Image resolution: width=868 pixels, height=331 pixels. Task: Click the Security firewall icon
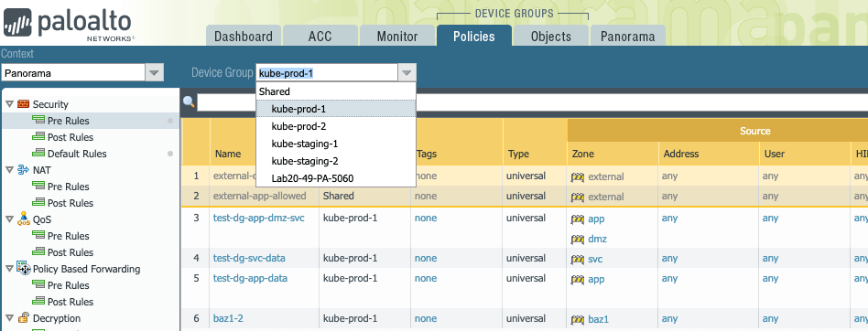[23, 104]
